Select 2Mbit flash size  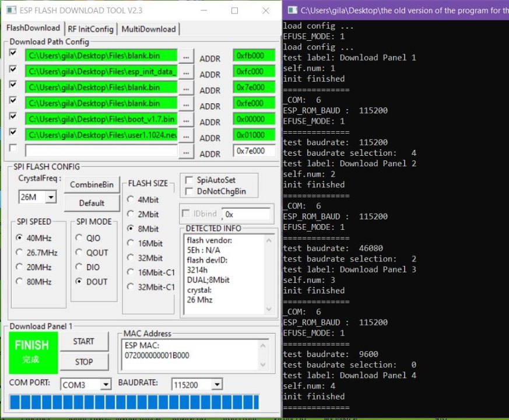tap(143, 215)
